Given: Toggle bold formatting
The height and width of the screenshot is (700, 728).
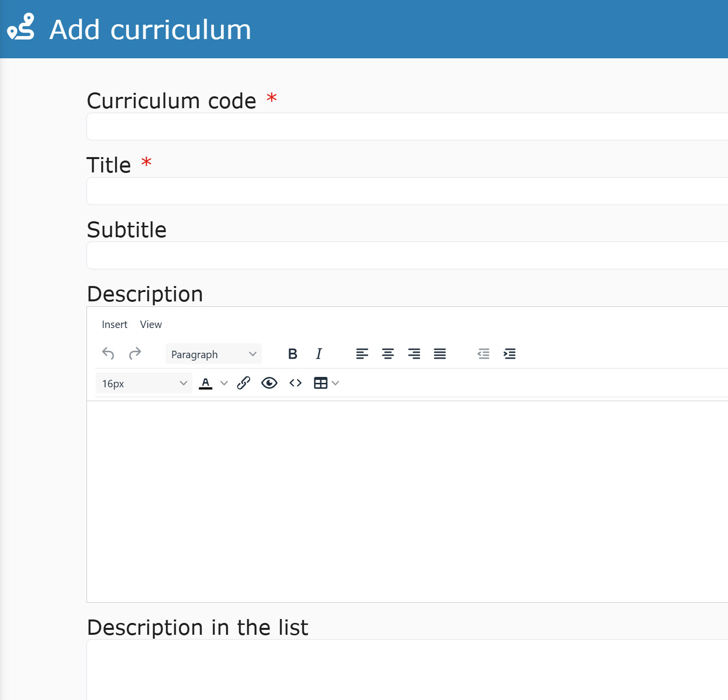Looking at the screenshot, I should pos(293,354).
